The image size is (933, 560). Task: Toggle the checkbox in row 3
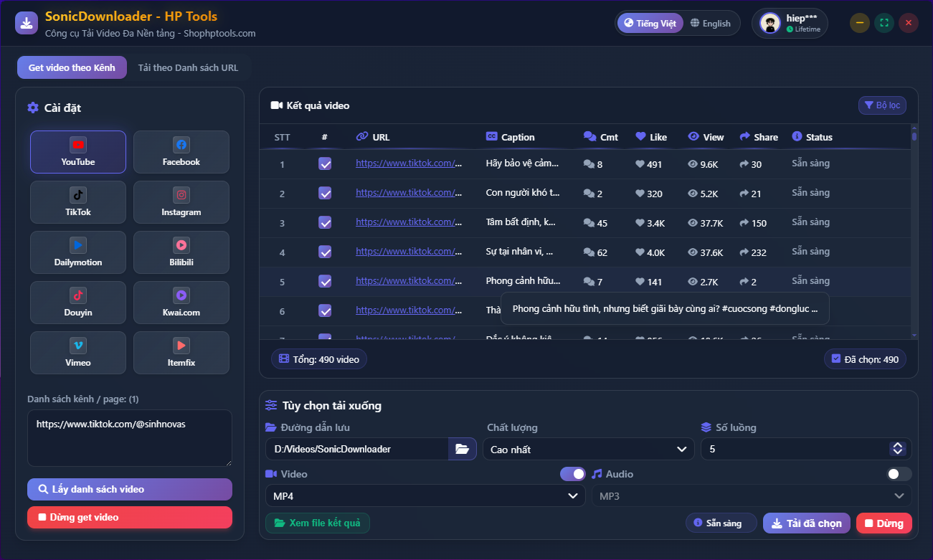[325, 223]
